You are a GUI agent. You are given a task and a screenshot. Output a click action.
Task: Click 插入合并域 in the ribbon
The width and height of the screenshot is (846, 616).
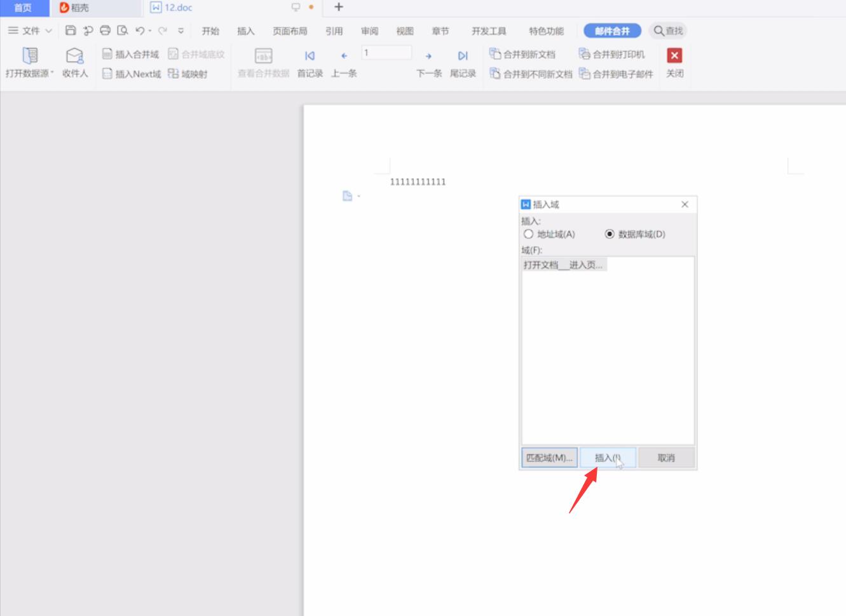(x=131, y=54)
